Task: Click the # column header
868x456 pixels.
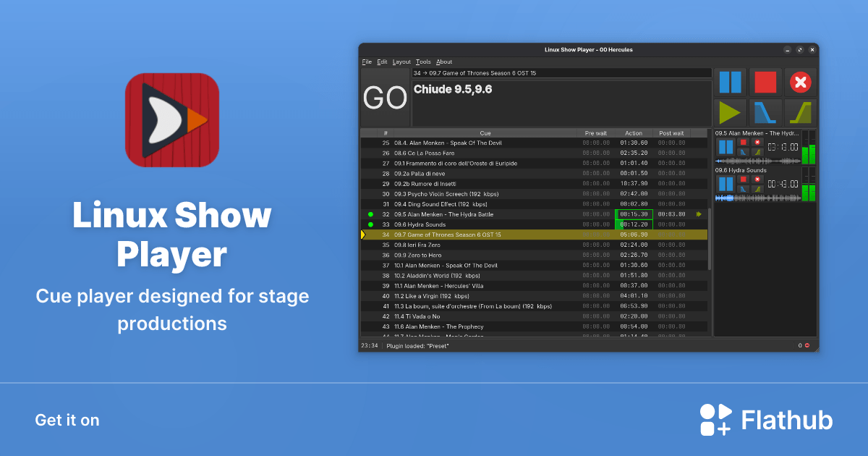Action: pos(386,133)
